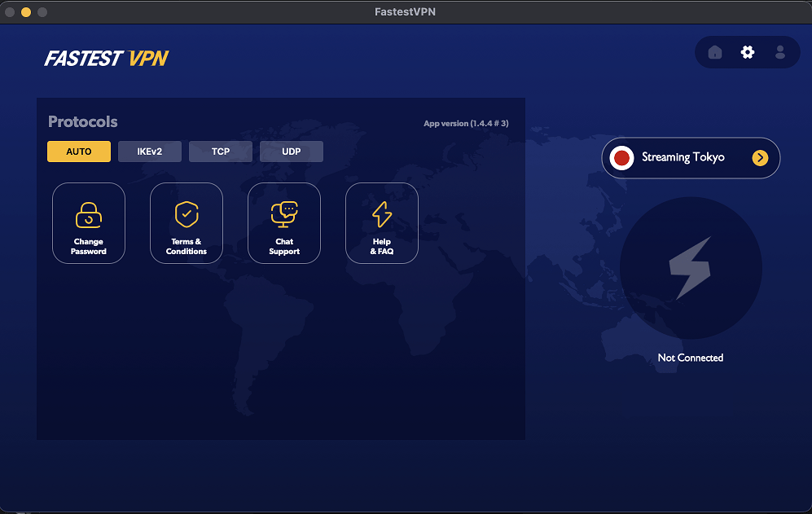The image size is (812, 514).
Task: Switch protocol to TCP
Action: pos(221,152)
